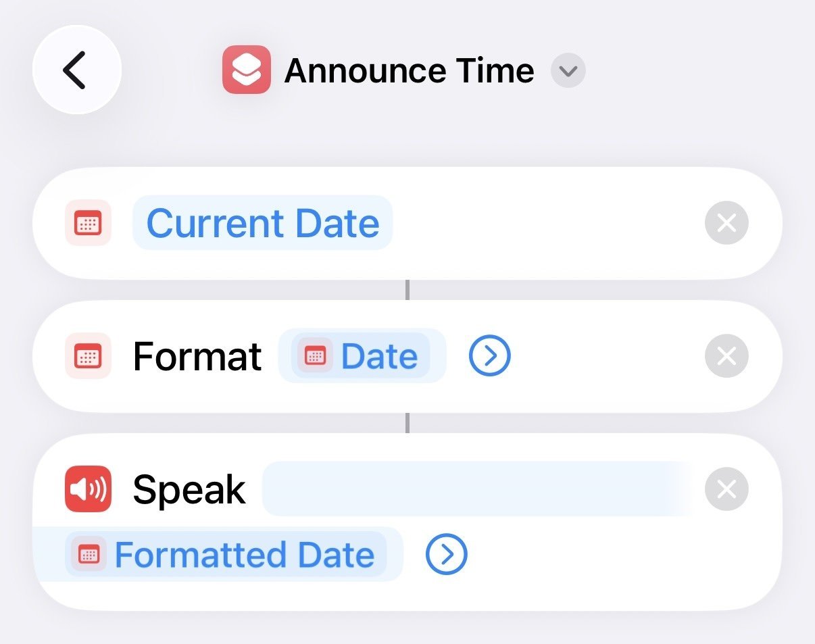Delete the Format Date action
This screenshot has height=644, width=815.
[x=726, y=356]
